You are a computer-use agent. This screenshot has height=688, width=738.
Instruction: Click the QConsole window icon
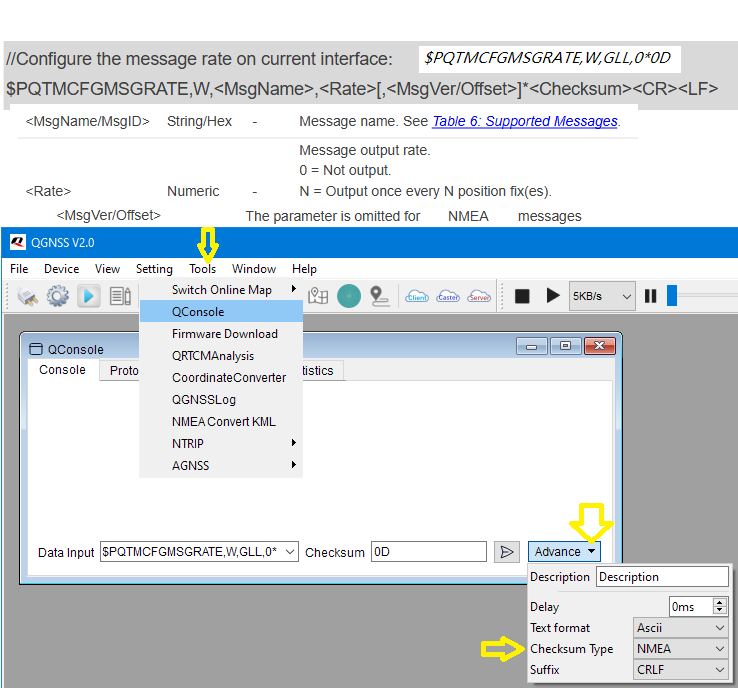(x=36, y=349)
